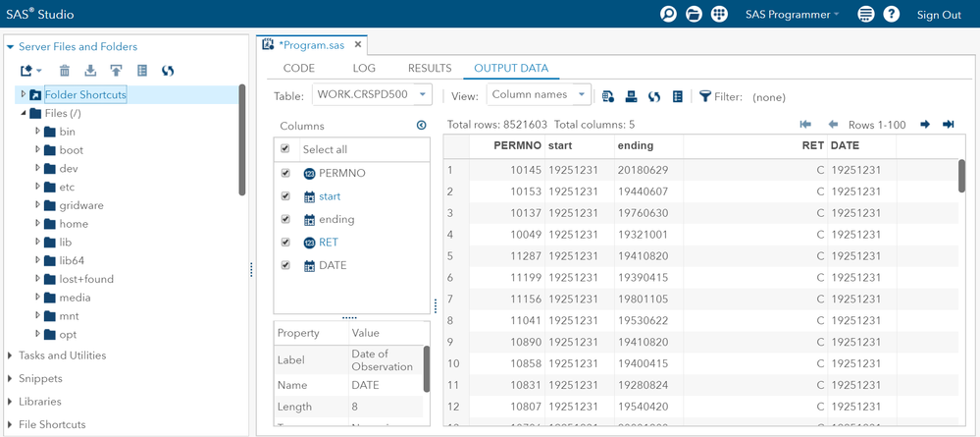Viewport: 980px width, 437px height.
Task: Uncheck the ending column checkbox
Action: pyautogui.click(x=285, y=219)
